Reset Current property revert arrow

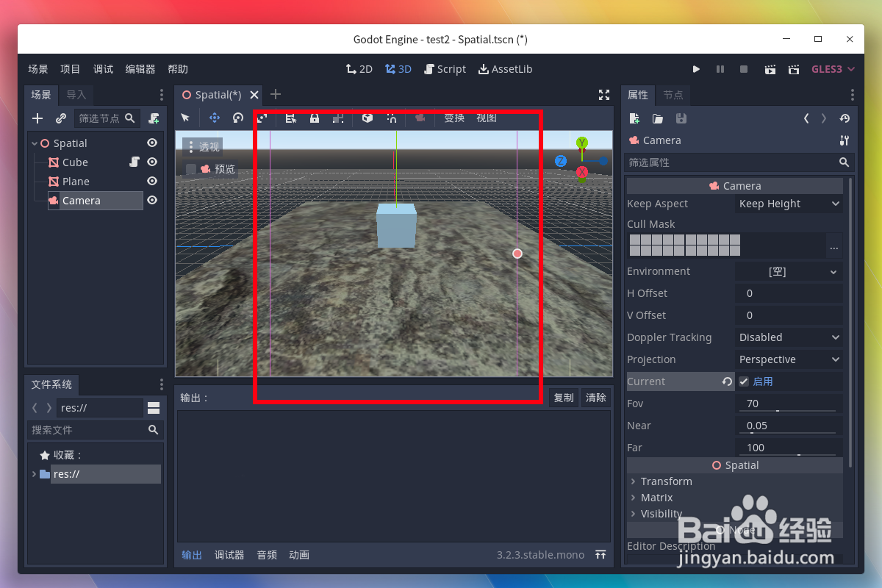coord(727,381)
